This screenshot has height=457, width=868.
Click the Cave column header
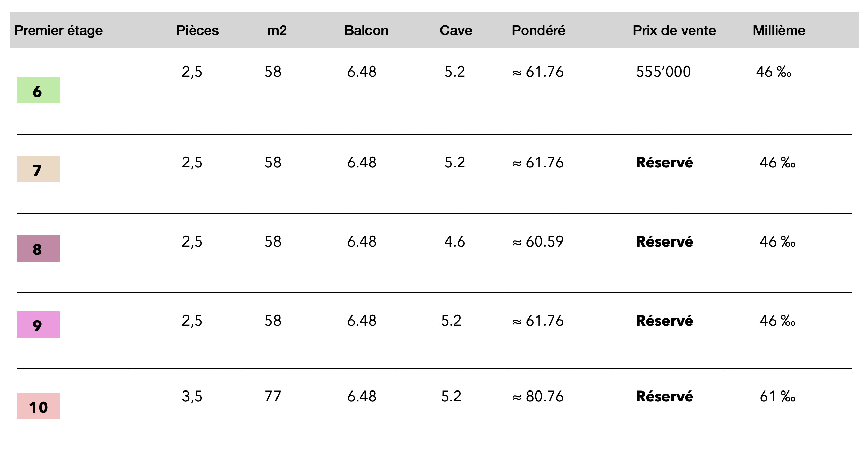click(456, 31)
